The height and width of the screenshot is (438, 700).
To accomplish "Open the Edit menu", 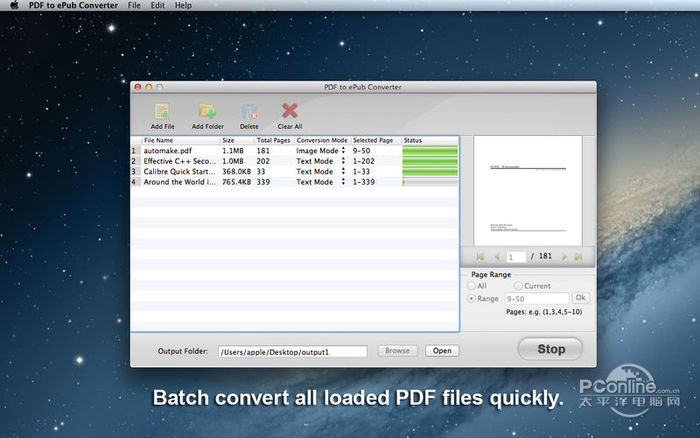I will click(158, 5).
